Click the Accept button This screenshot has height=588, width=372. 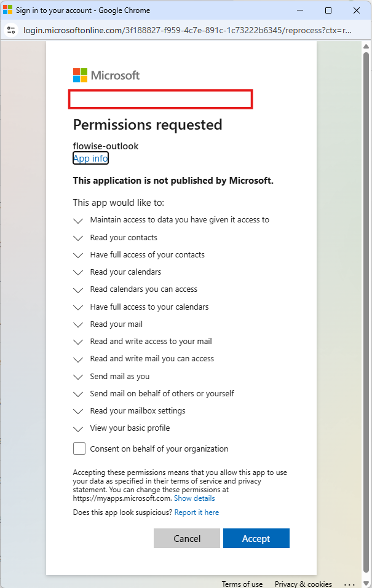(x=256, y=538)
